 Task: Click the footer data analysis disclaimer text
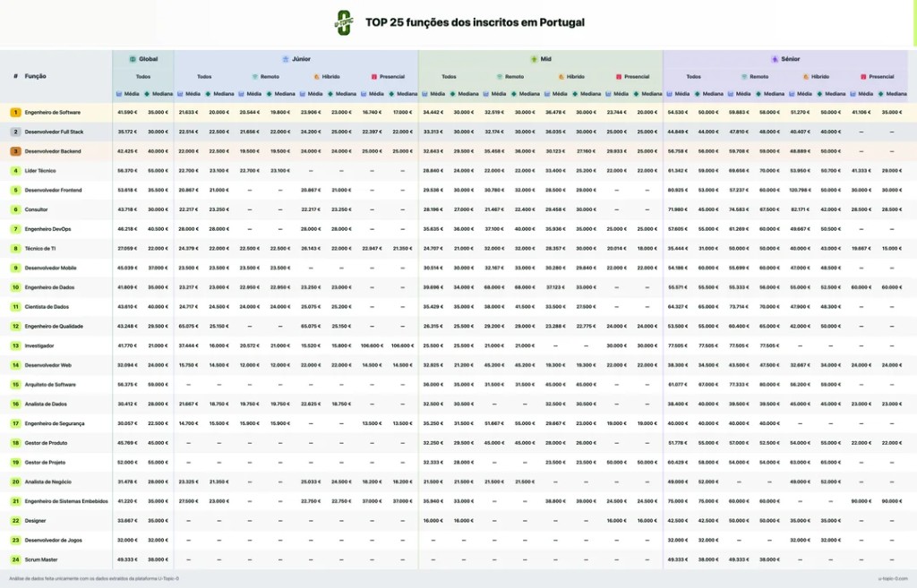[94, 579]
